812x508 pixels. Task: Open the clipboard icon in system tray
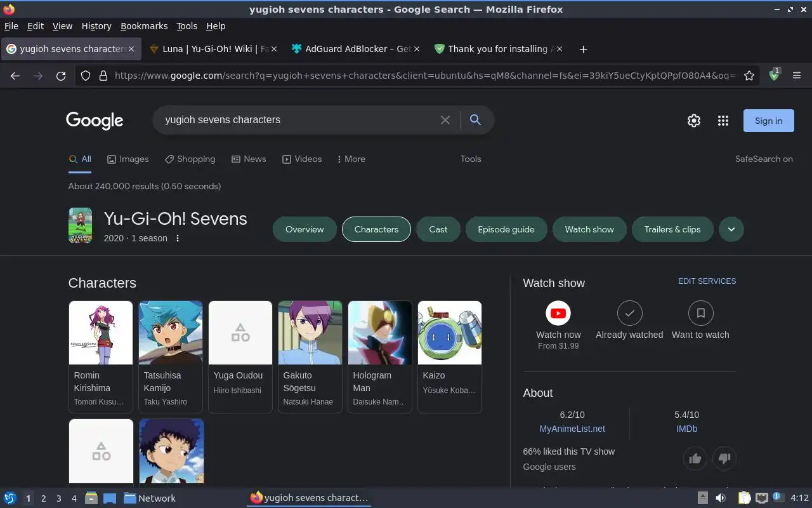coord(744,498)
